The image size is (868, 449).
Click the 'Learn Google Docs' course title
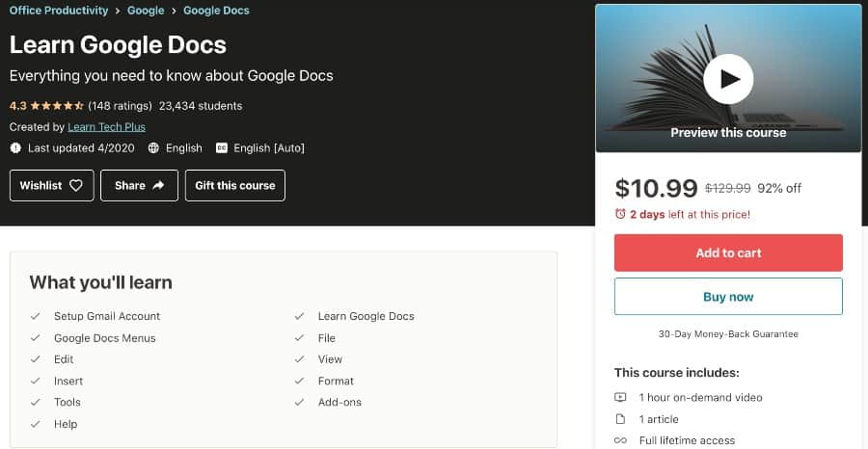coord(118,44)
